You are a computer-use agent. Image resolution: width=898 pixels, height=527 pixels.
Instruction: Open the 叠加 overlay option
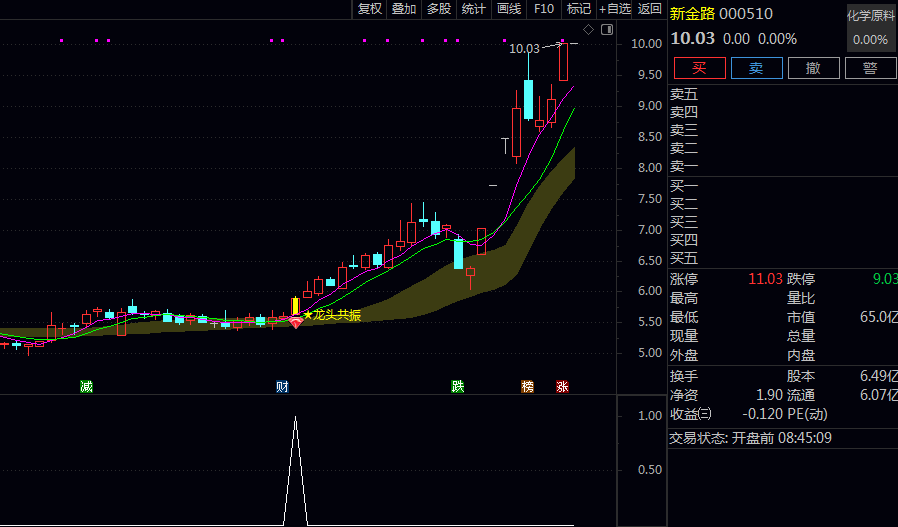(404, 9)
